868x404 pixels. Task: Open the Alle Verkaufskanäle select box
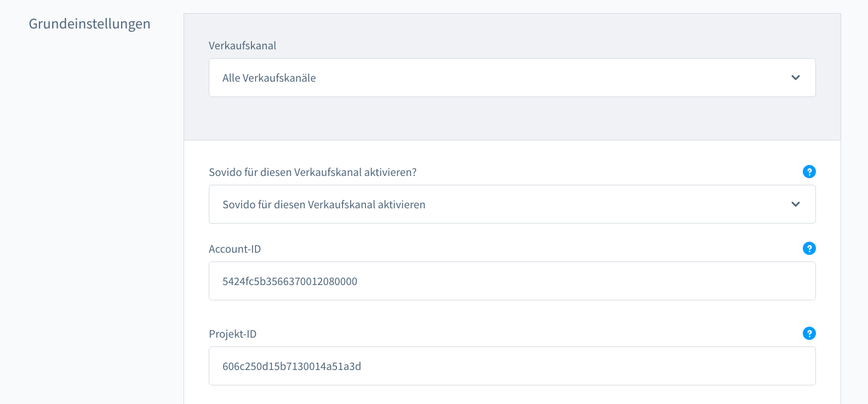click(512, 78)
